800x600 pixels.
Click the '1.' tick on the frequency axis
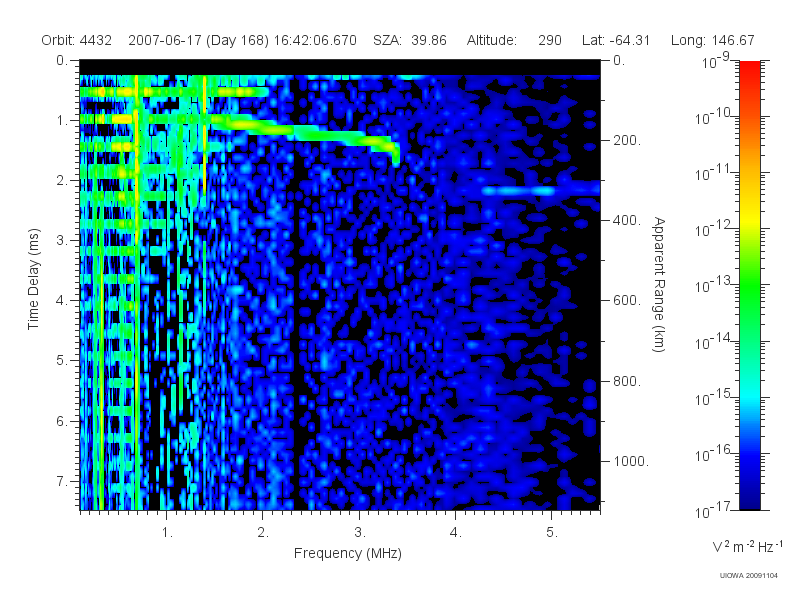click(167, 533)
